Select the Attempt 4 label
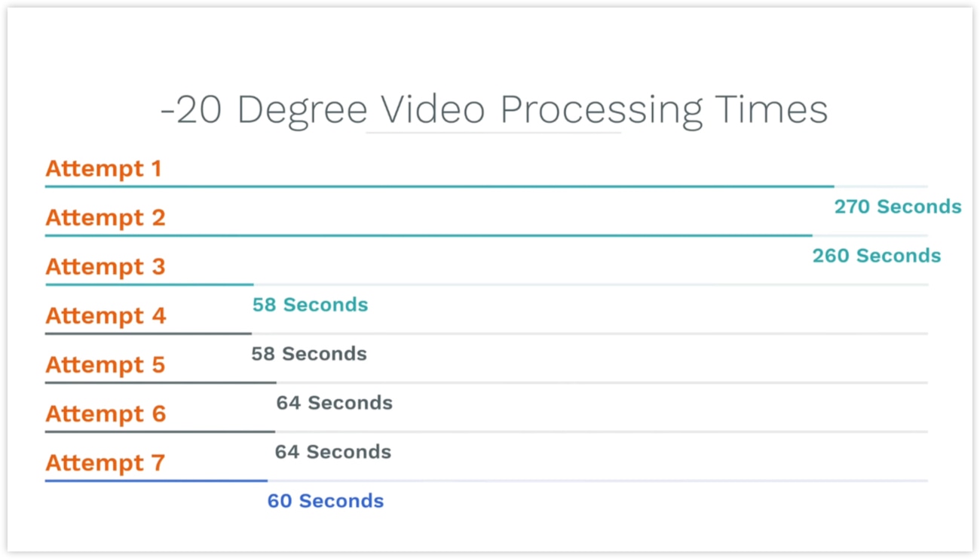 coord(106,315)
